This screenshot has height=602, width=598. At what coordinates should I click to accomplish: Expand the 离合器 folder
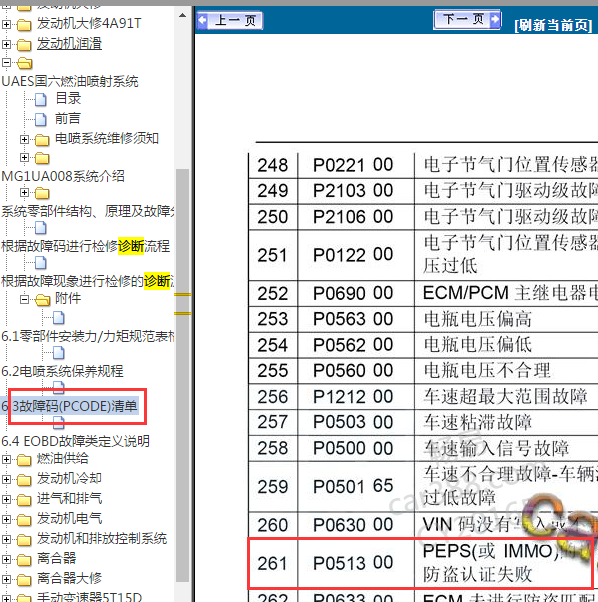pos(6,559)
